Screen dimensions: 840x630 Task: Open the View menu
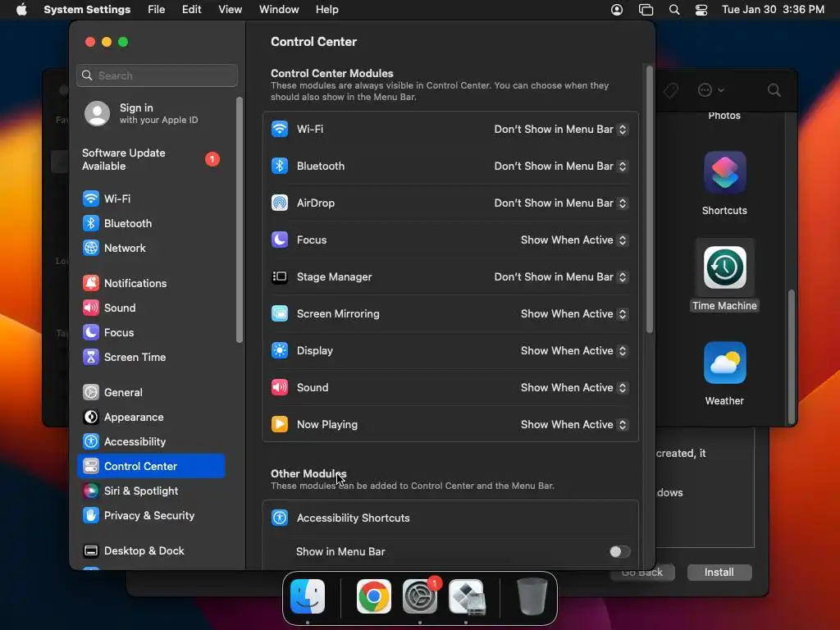(x=230, y=10)
